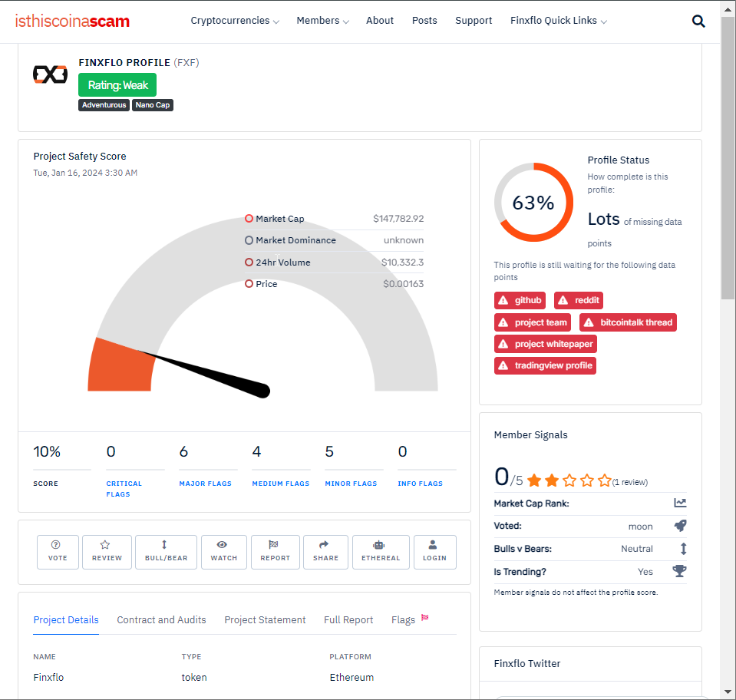Click the Critical Flags link
This screenshot has width=736, height=700.
click(124, 489)
